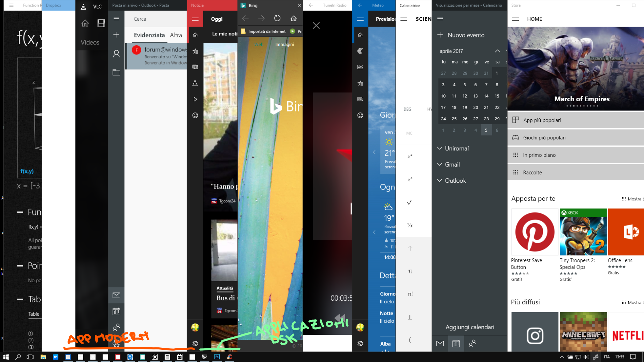Collapse the Fun section in Function Plotter
Image resolution: width=644 pixels, height=362 pixels.
pos(20,212)
